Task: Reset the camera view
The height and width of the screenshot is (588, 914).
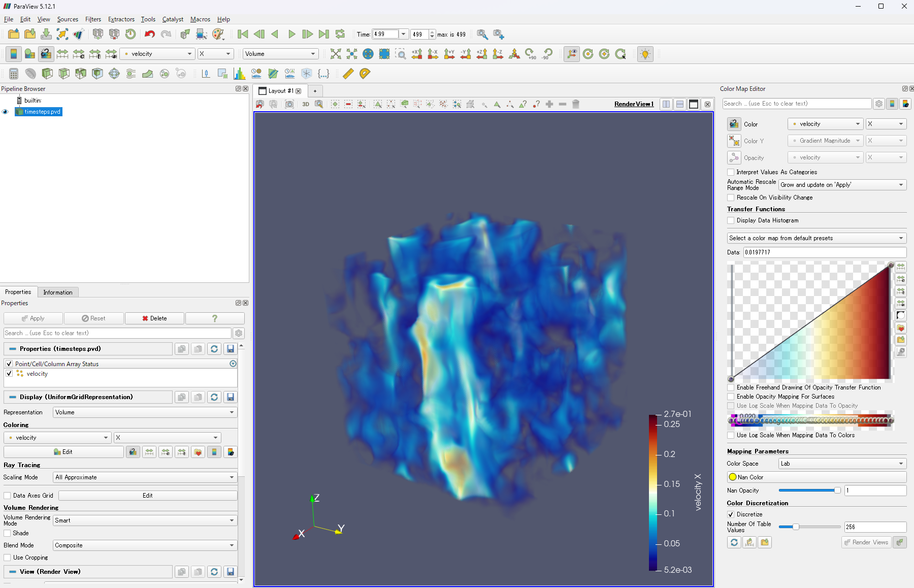Action: point(336,54)
